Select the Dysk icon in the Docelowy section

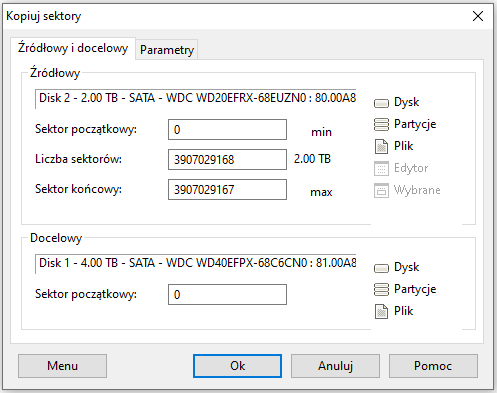[381, 268]
